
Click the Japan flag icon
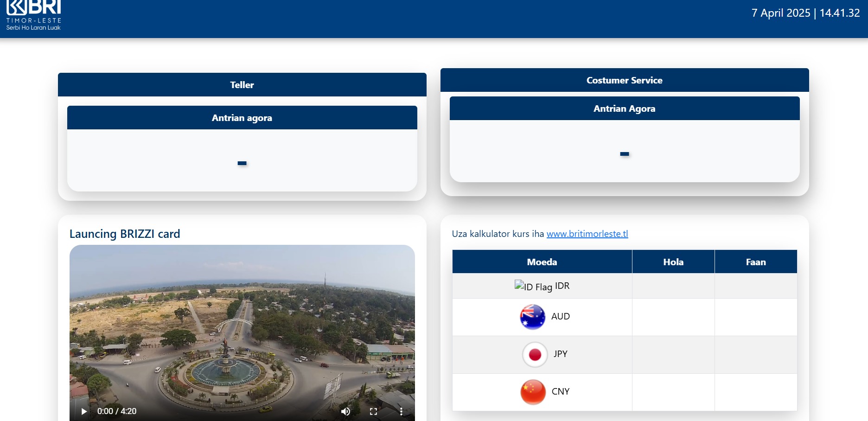(535, 355)
